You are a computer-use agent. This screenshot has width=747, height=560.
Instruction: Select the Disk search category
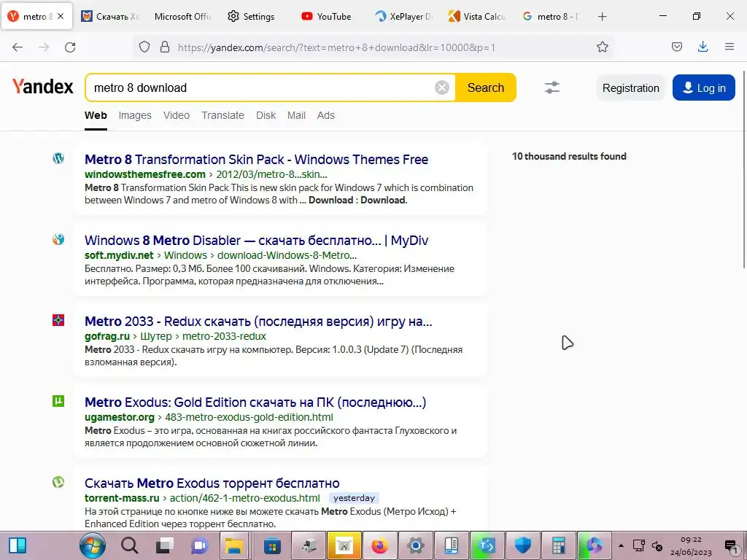click(x=266, y=116)
